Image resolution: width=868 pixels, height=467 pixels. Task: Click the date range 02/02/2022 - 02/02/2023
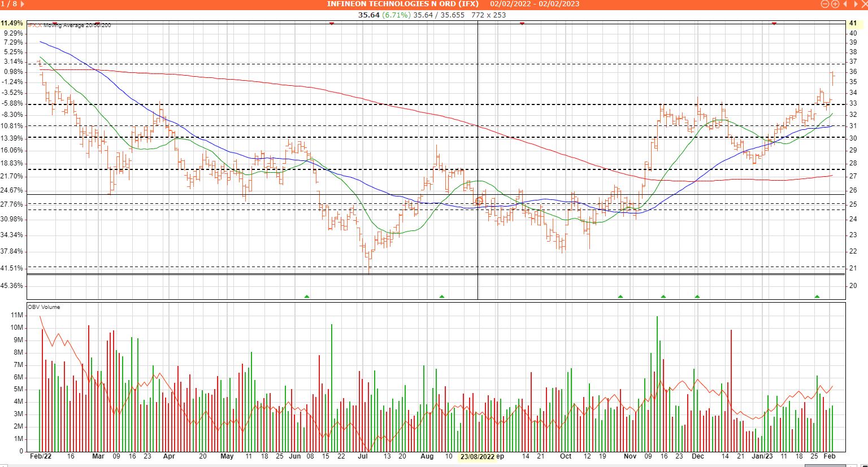(535, 4)
